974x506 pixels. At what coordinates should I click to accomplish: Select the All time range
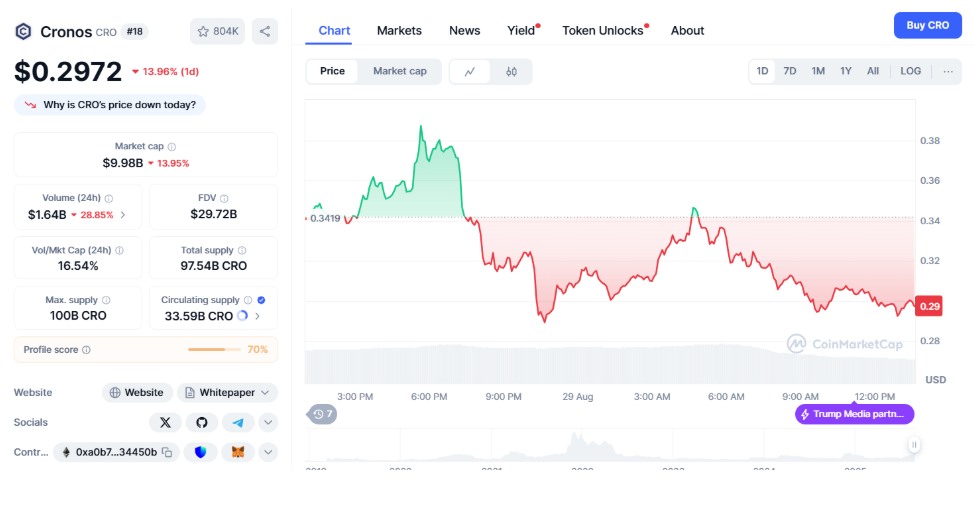click(x=873, y=71)
